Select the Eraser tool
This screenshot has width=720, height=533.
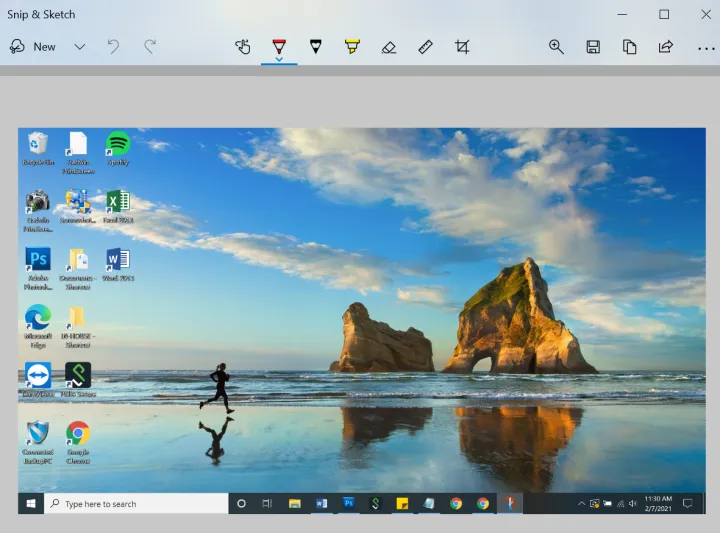(389, 47)
